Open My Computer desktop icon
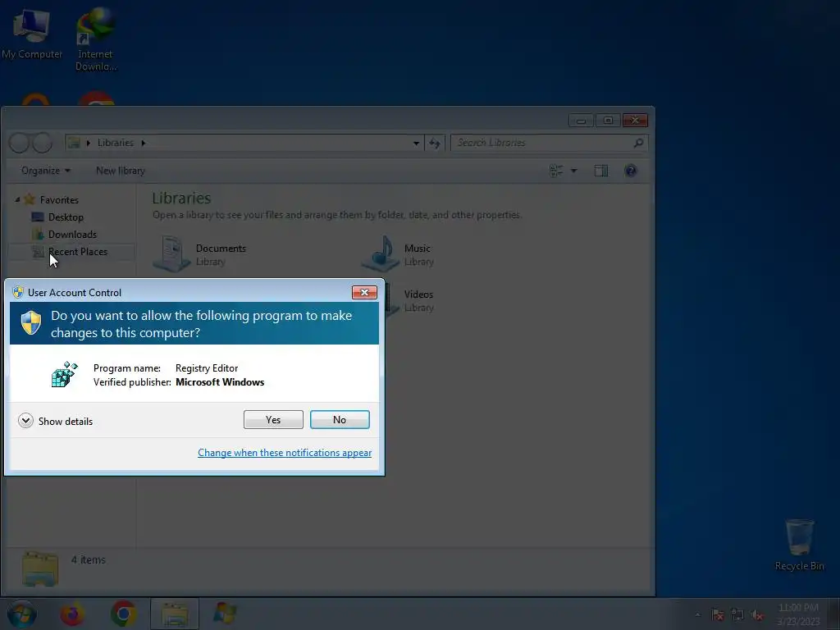The width and height of the screenshot is (840, 630). (x=32, y=33)
